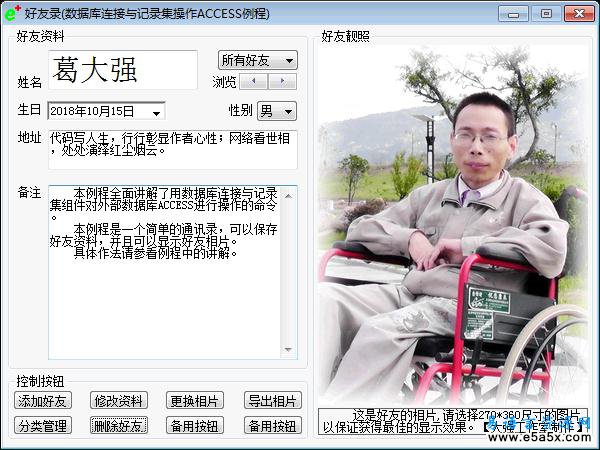Open the 所有好友 category dropdown
This screenshot has height=450, width=600.
(257, 60)
